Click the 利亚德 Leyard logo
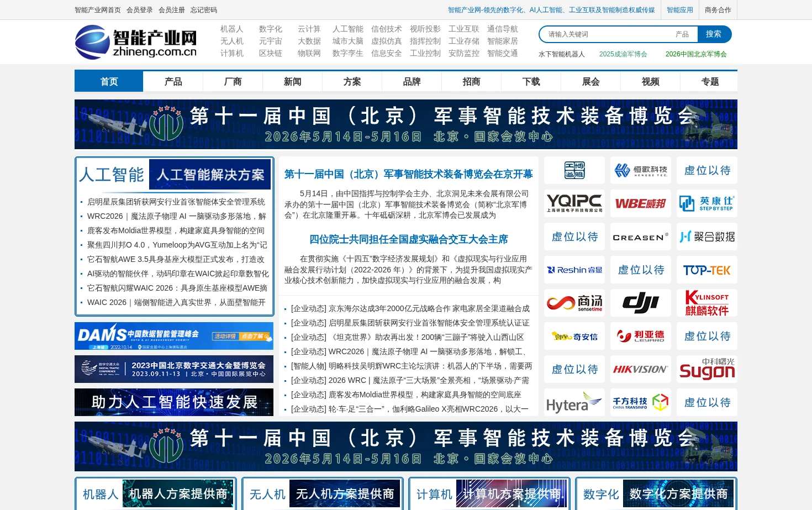The width and height of the screenshot is (812, 510). tap(641, 336)
